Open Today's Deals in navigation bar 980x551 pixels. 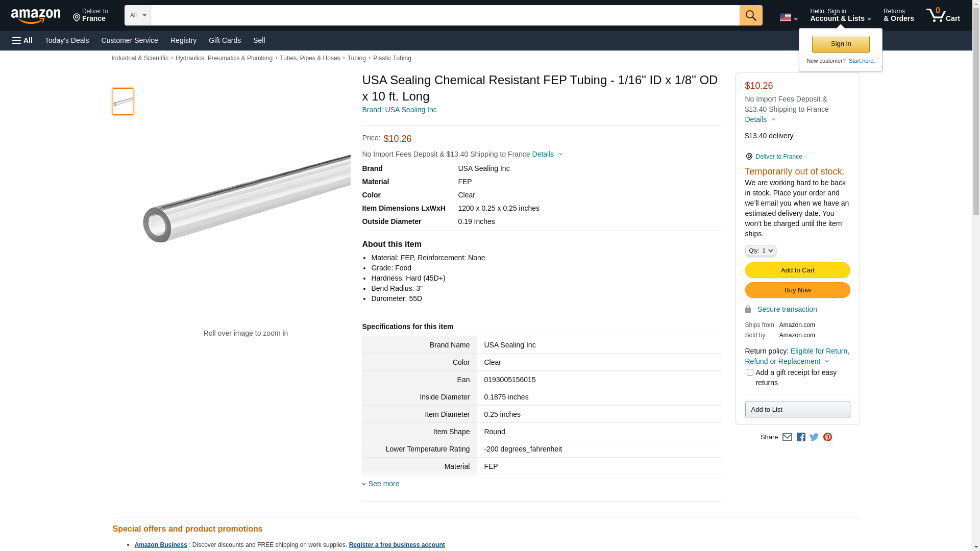pyautogui.click(x=67, y=40)
